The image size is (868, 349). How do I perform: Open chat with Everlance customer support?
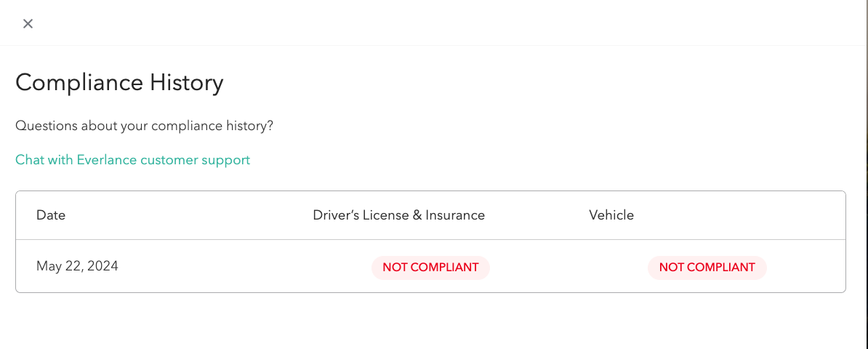[x=132, y=160]
